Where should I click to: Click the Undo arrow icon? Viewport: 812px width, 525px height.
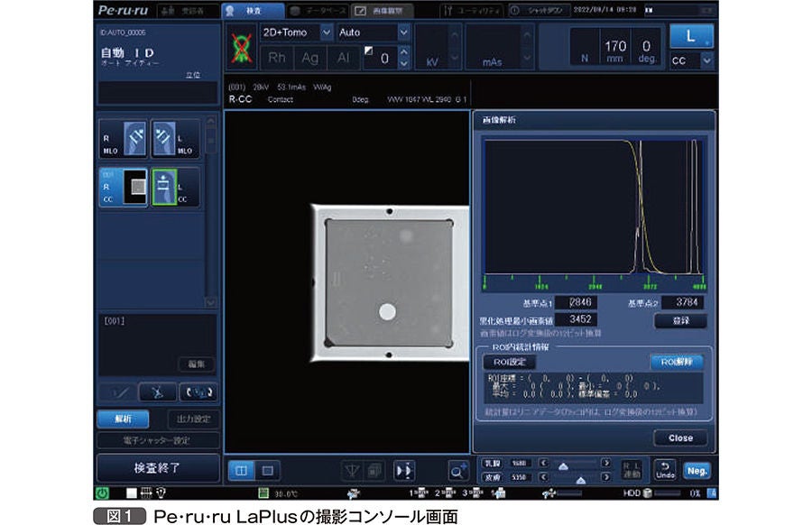(x=666, y=470)
